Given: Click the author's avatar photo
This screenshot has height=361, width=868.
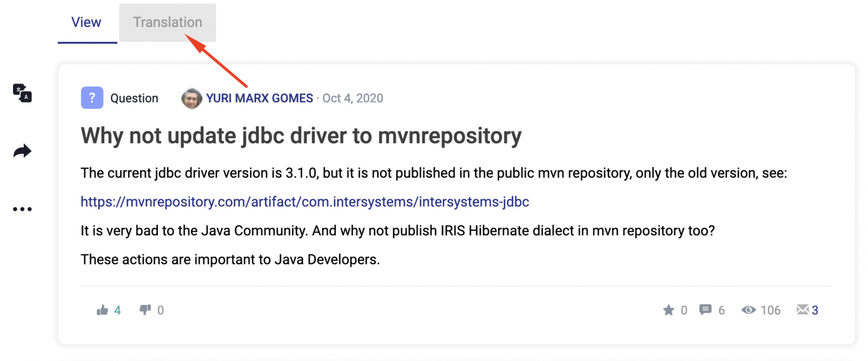Looking at the screenshot, I should 191,98.
